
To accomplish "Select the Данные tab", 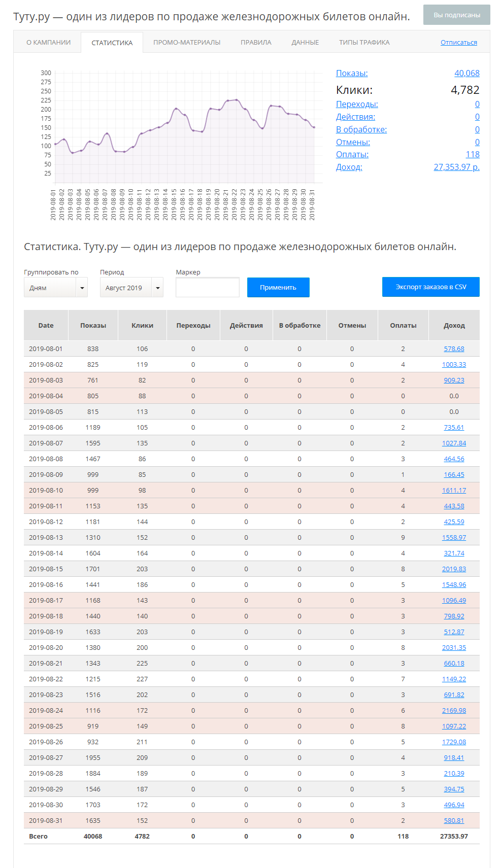I will [305, 43].
